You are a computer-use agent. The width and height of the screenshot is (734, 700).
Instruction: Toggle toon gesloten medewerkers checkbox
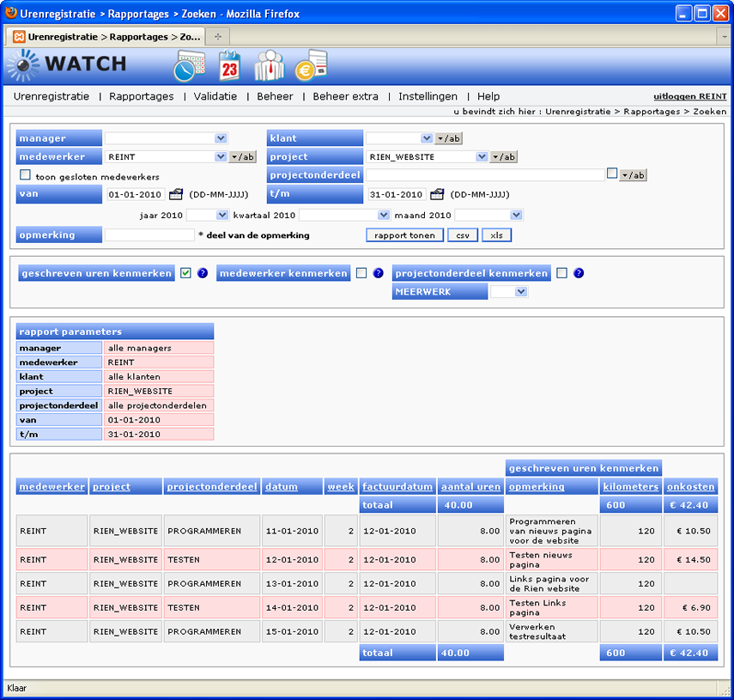click(x=25, y=175)
